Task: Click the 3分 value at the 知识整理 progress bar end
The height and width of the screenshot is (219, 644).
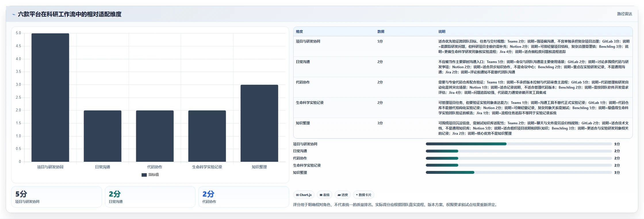Action: point(617,173)
